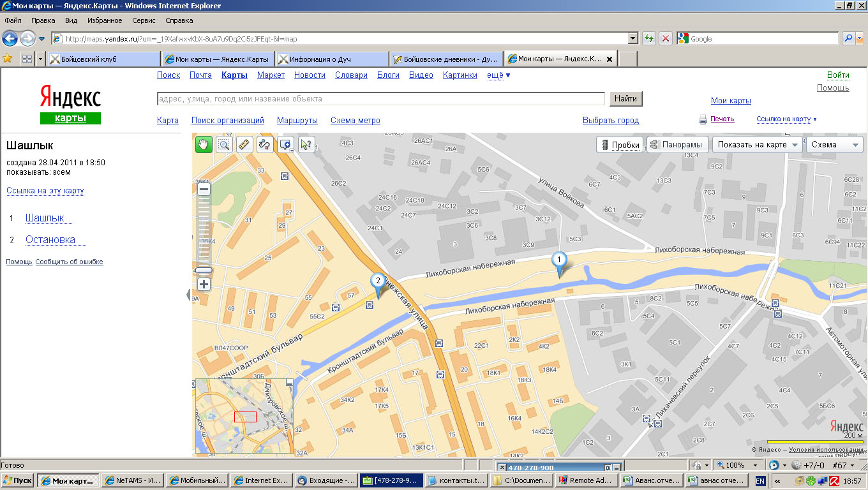Expand the ещё services dropdown
The width and height of the screenshot is (868, 490).
(x=498, y=75)
